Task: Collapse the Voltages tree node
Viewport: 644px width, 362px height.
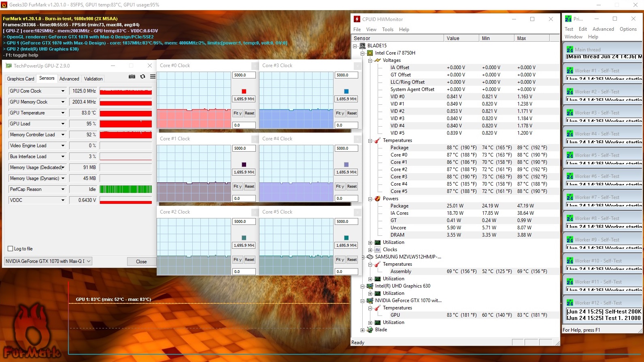Action: (370, 60)
